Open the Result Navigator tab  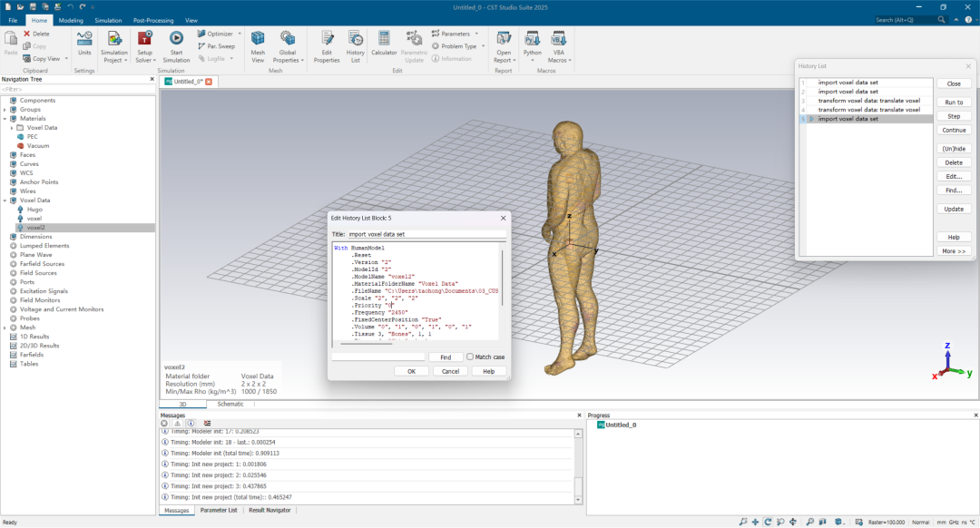(x=269, y=511)
